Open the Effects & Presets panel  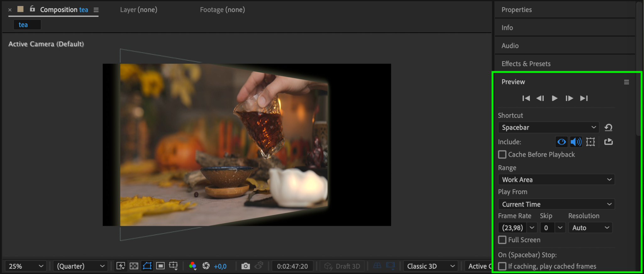(526, 64)
